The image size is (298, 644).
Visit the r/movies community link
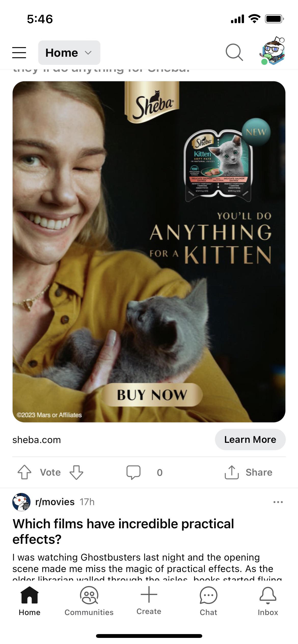coord(55,502)
